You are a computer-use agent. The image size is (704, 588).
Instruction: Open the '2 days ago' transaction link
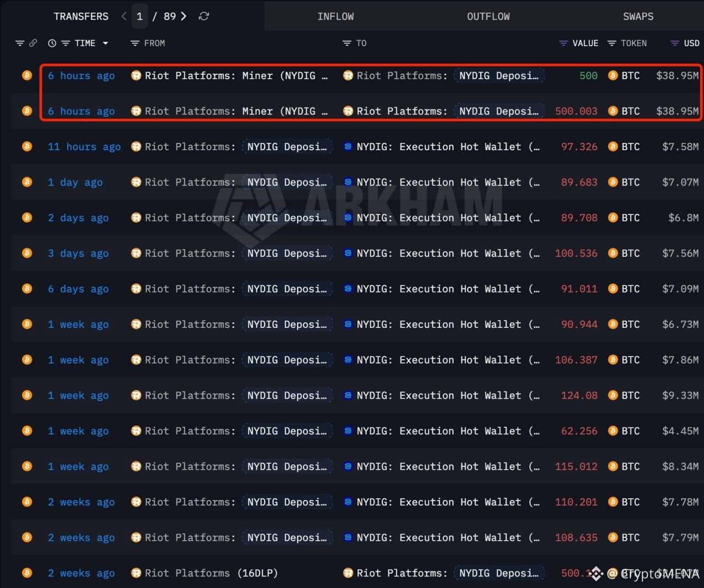pyautogui.click(x=78, y=218)
